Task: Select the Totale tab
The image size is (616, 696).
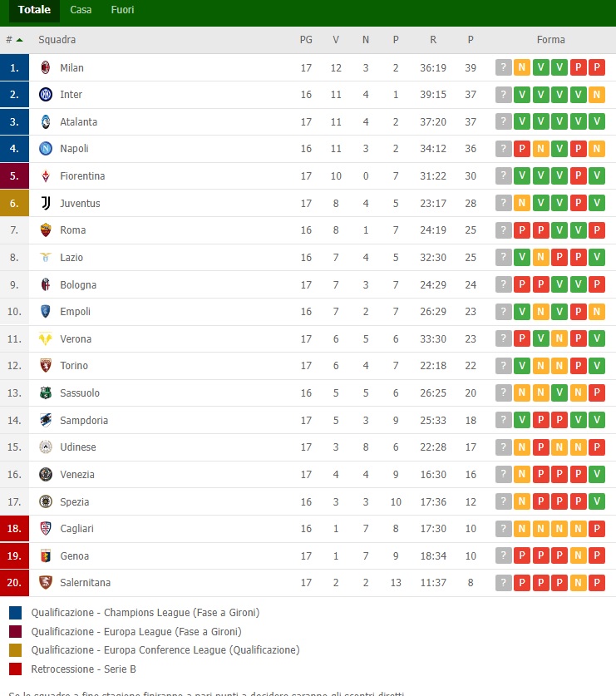Action: pos(34,10)
